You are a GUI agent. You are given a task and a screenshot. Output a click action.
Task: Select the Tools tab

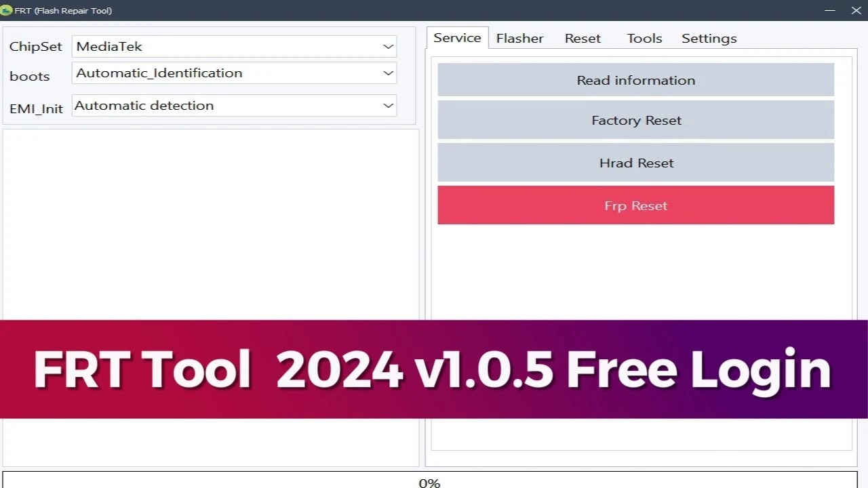644,39
